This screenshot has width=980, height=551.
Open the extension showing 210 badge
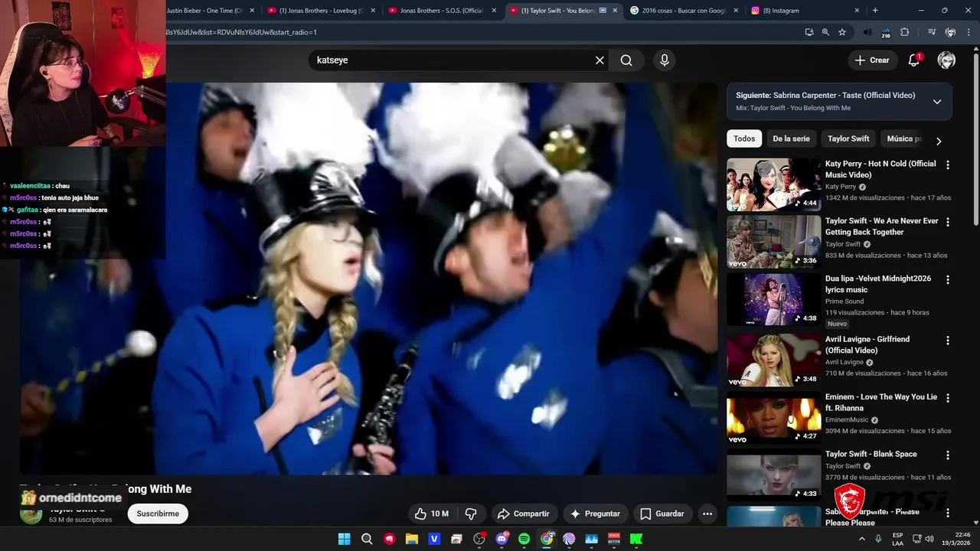click(886, 33)
